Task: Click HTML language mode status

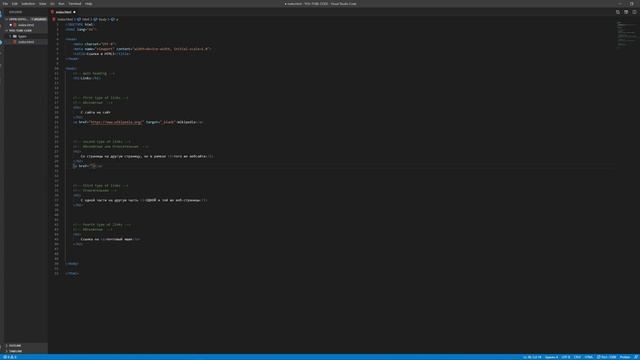Action: (589, 357)
